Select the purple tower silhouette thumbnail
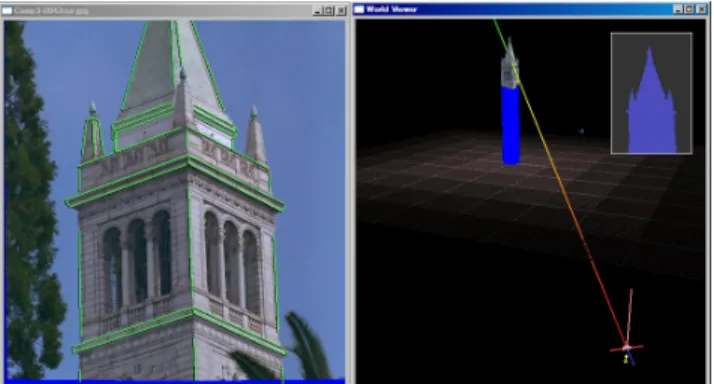 click(x=652, y=93)
